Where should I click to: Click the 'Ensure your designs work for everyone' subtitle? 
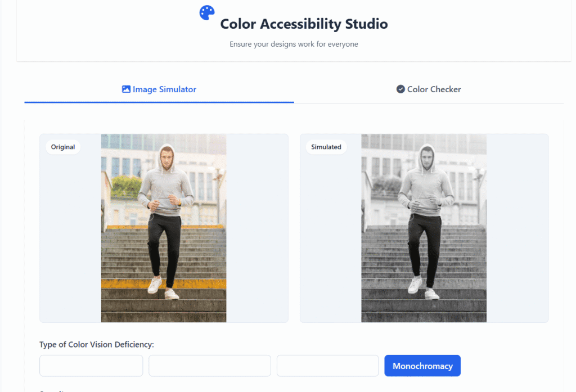click(x=294, y=44)
